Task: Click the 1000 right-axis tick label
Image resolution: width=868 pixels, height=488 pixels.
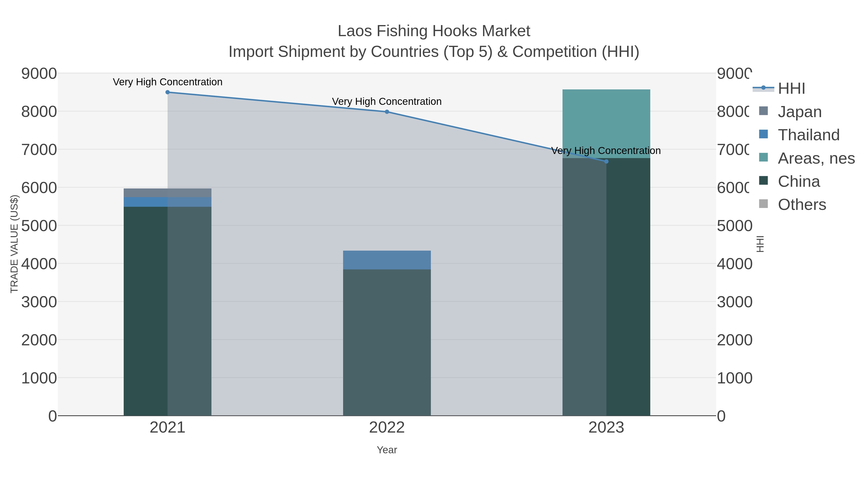Action: tap(735, 378)
